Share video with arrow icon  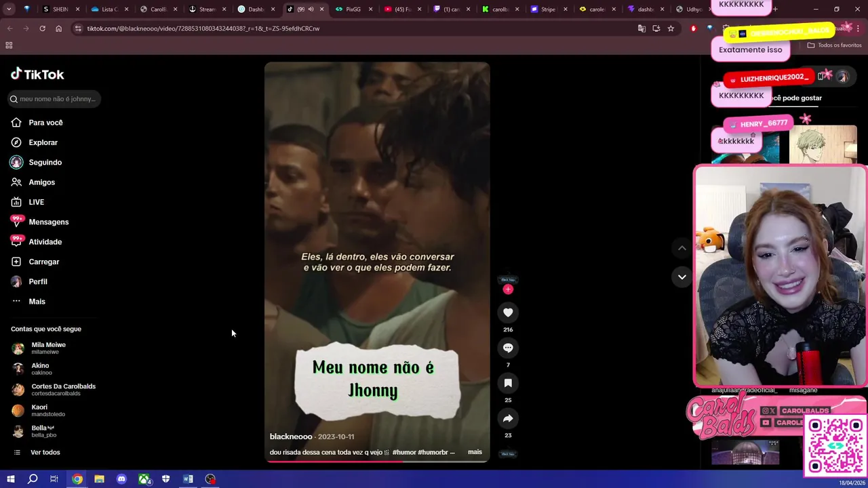tap(508, 418)
